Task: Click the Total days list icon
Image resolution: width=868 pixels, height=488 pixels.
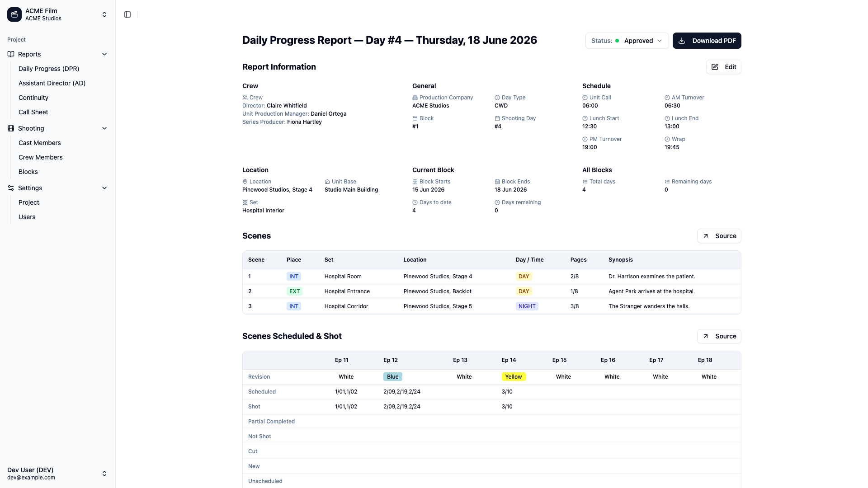Action: click(x=585, y=182)
